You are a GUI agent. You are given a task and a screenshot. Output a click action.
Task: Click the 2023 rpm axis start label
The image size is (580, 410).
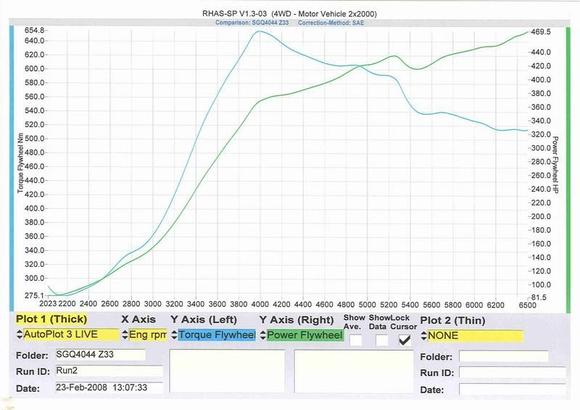coord(48,304)
